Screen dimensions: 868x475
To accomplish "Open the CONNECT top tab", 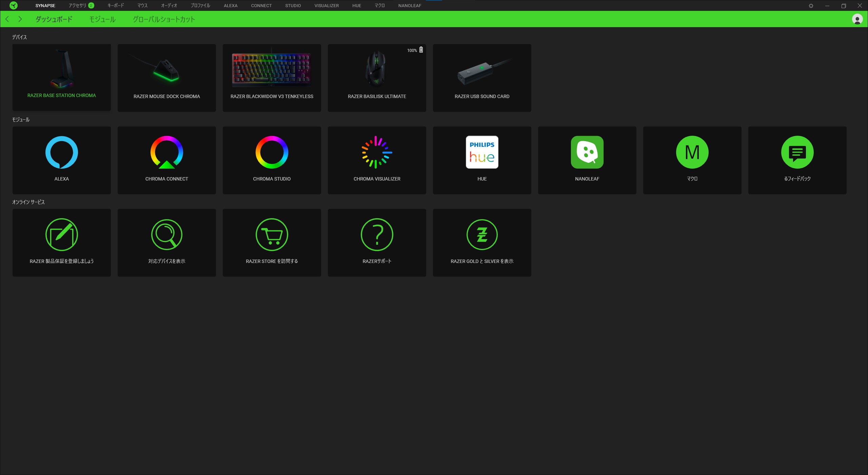I will [261, 6].
